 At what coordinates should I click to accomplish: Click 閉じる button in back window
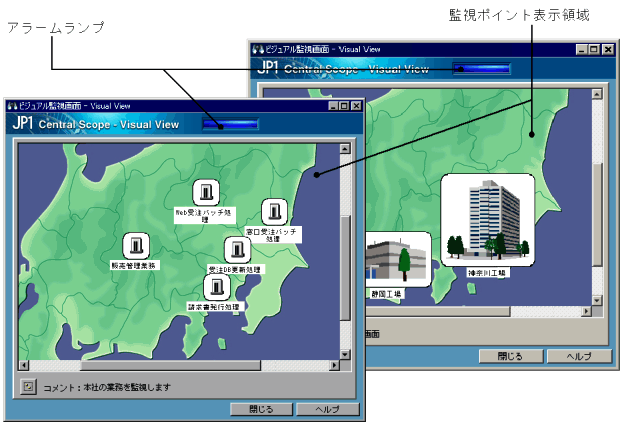[511, 356]
